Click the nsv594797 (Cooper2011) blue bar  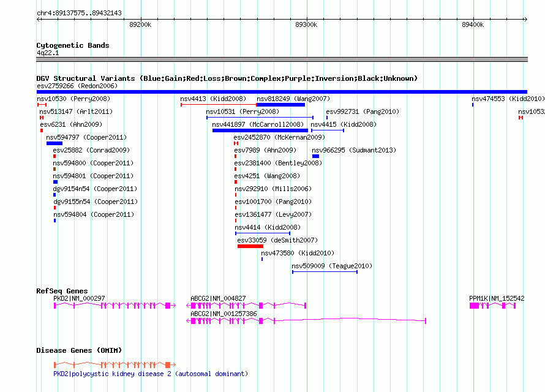[55, 143]
